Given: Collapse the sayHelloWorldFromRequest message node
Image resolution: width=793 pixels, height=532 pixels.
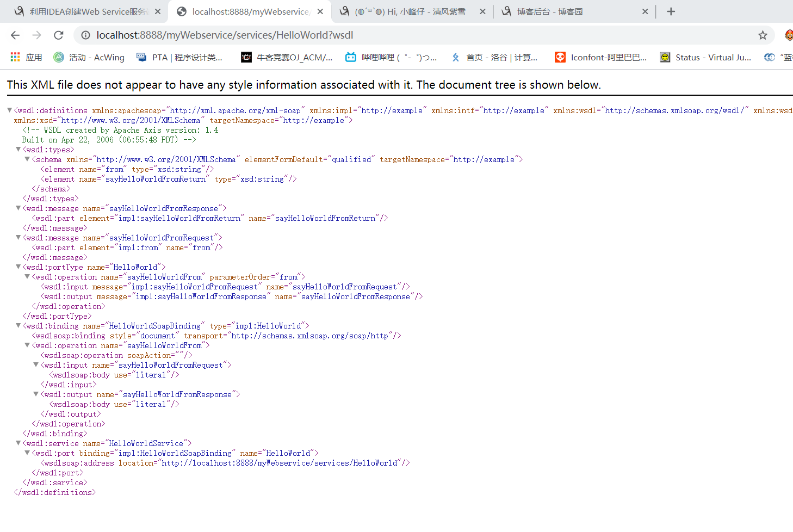Looking at the screenshot, I should [18, 237].
